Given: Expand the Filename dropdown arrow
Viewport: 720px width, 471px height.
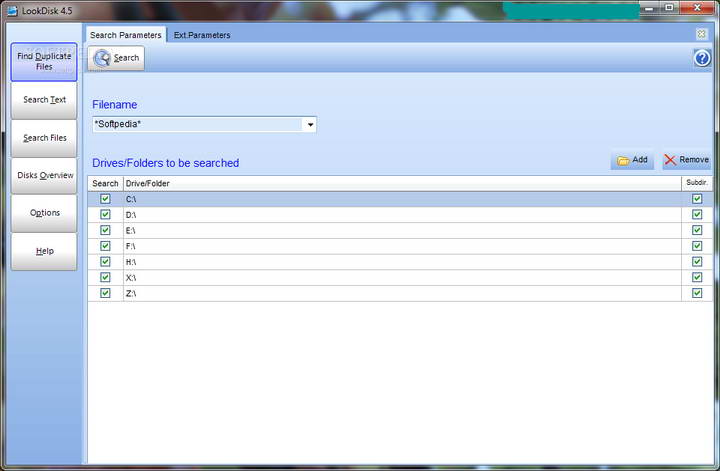Looking at the screenshot, I should (x=310, y=124).
